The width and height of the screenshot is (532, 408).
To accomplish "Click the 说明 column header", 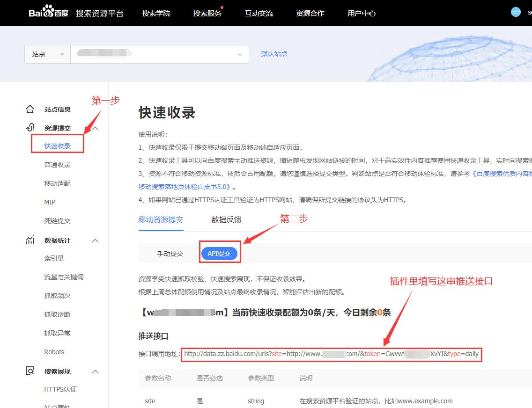I will point(306,378).
